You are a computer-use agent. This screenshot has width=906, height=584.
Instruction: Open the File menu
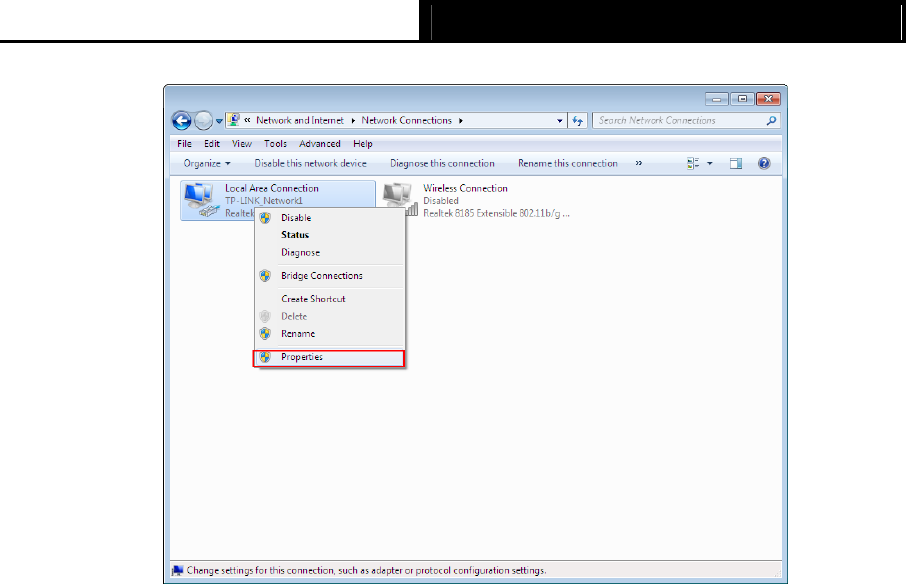coord(184,144)
